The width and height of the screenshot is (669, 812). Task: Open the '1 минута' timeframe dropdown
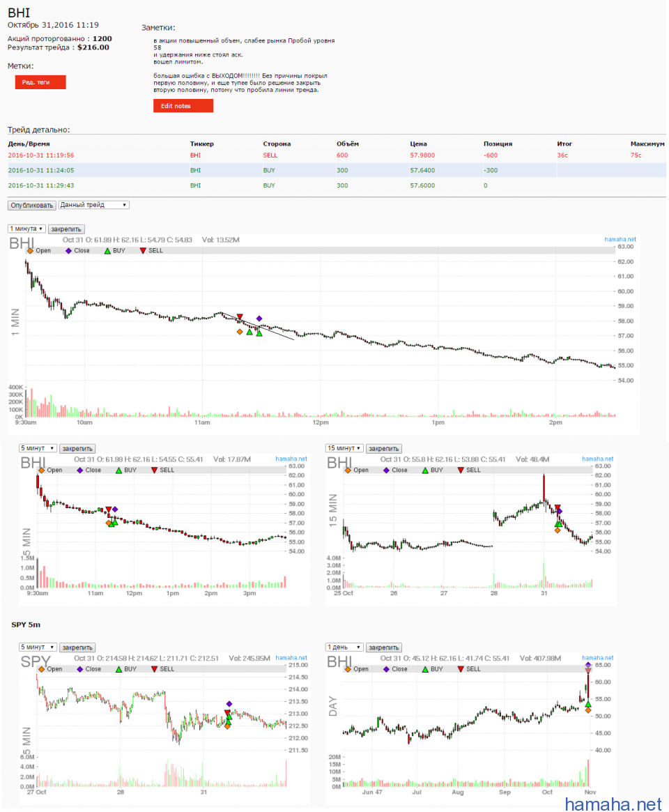coord(26,229)
